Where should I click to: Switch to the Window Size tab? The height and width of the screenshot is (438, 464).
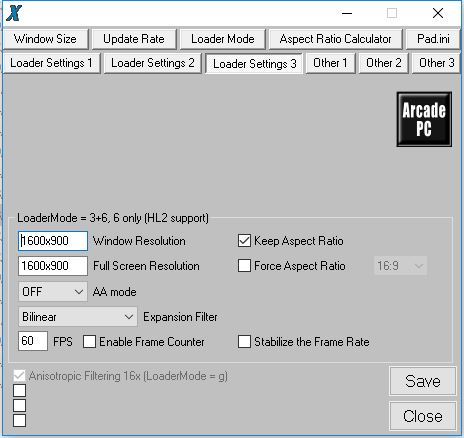click(x=46, y=39)
